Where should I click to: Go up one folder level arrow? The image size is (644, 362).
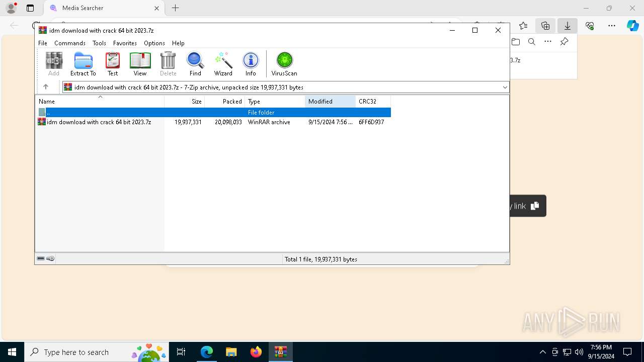coord(46,87)
